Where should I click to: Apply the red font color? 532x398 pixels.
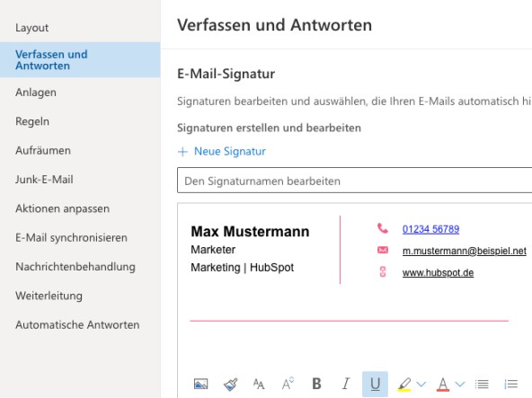(443, 385)
